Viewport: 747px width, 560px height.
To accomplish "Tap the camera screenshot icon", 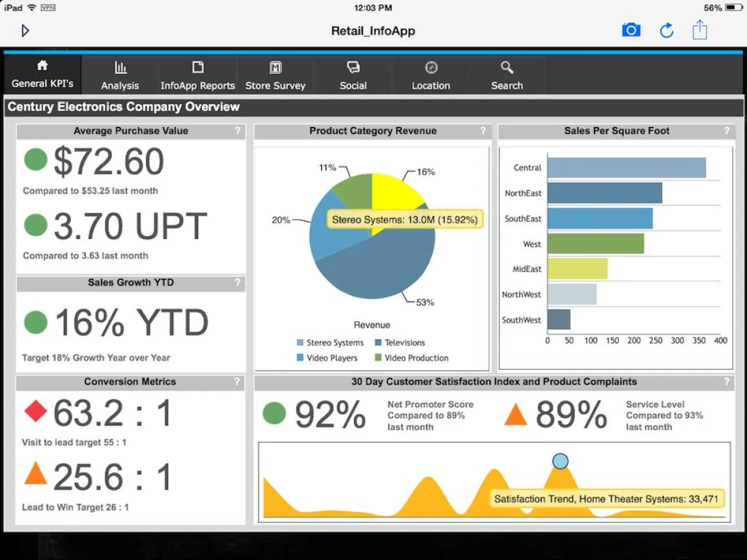I will tap(631, 29).
